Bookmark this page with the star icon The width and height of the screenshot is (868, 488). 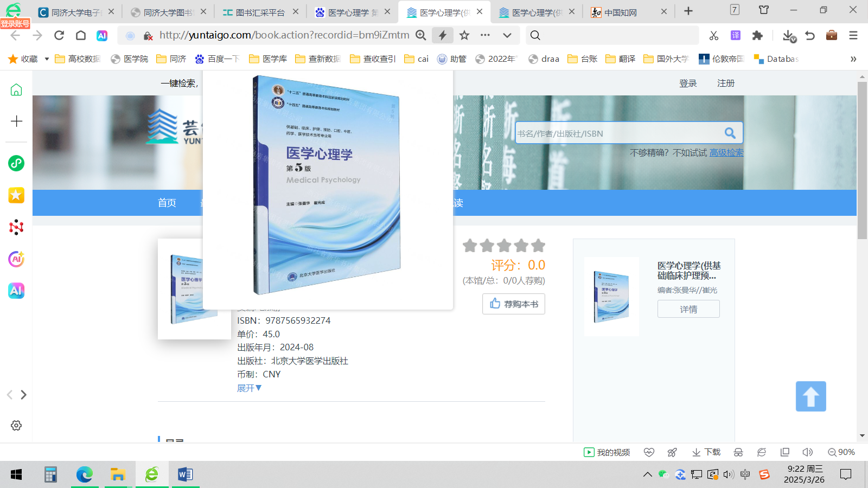pos(464,35)
